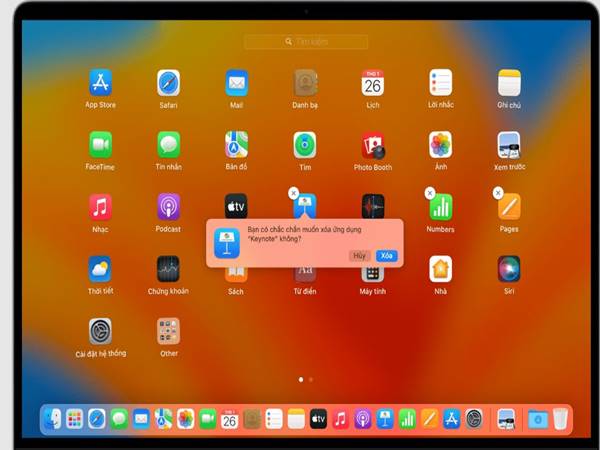
Task: Click the delete X badge on Numbers
Action: (x=430, y=193)
